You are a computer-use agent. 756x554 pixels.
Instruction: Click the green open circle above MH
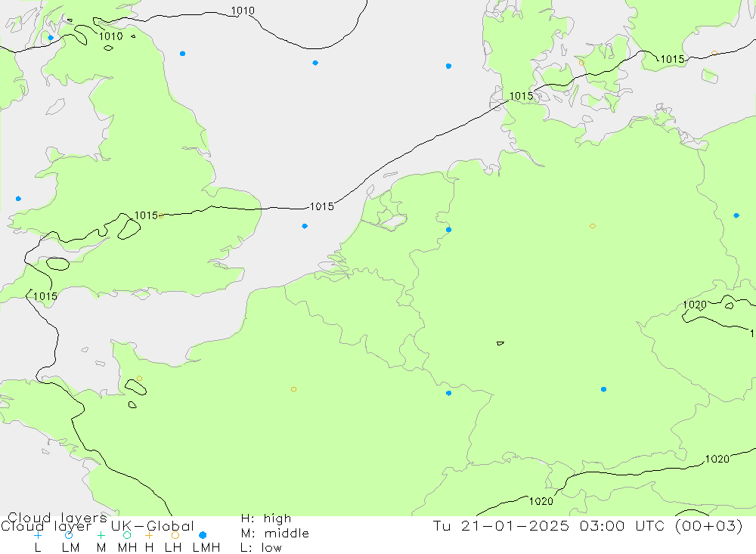(127, 535)
